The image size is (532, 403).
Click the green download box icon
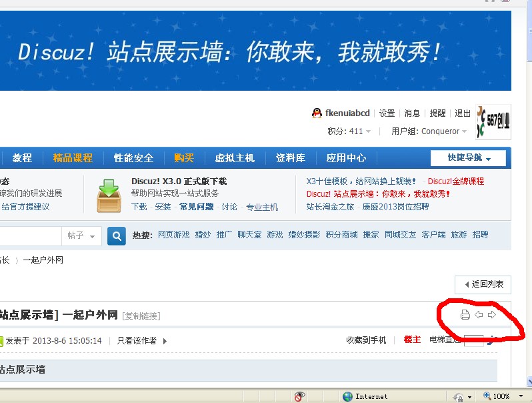pyautogui.click(x=109, y=195)
